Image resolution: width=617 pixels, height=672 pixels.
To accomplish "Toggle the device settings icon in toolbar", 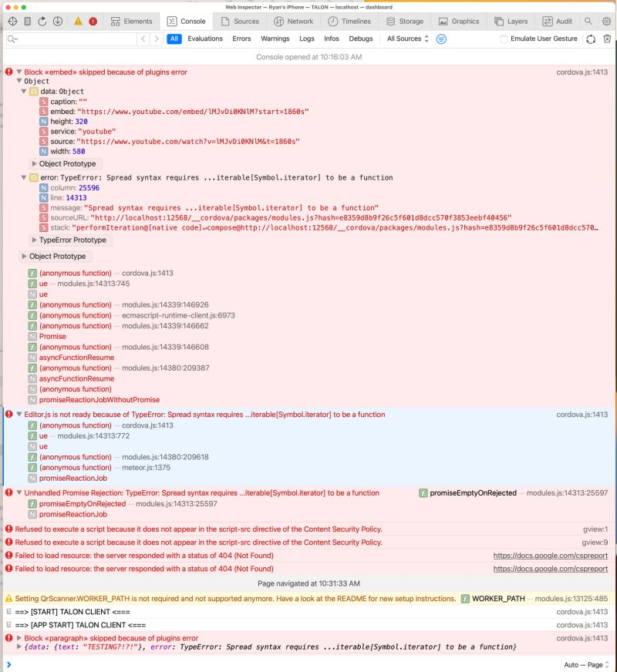I will tap(28, 21).
